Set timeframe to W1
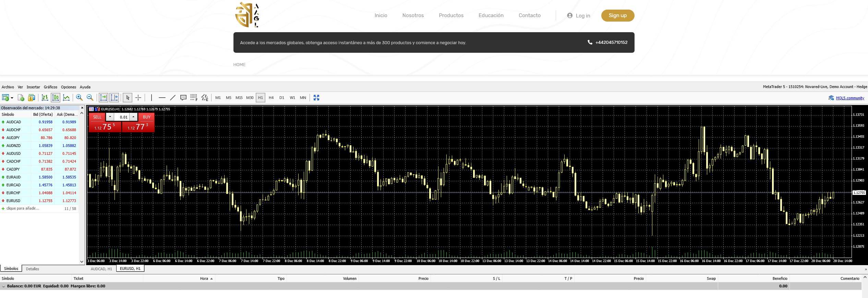The height and width of the screenshot is (298, 868). (292, 98)
